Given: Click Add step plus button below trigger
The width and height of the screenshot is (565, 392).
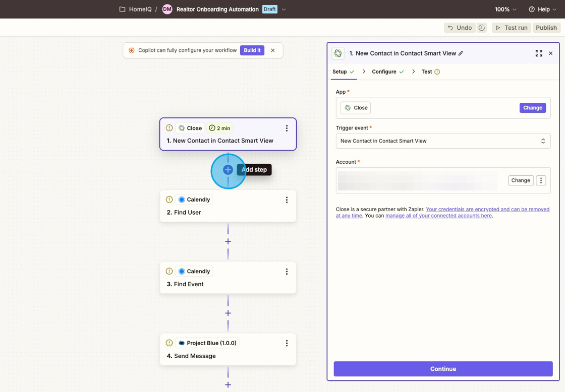Looking at the screenshot, I should click(x=228, y=170).
